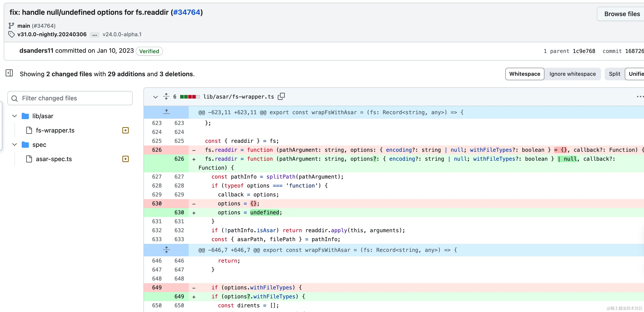This screenshot has height=312, width=644.
Task: Open dsanders11 author profile
Action: (x=36, y=51)
